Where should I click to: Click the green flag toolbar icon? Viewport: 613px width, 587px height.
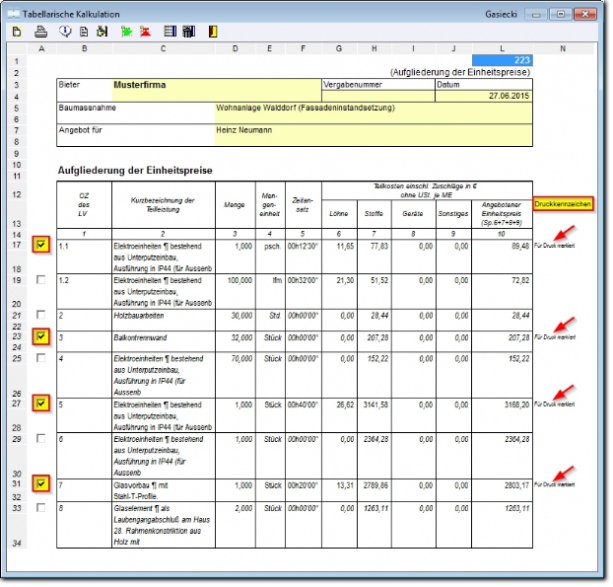pyautogui.click(x=126, y=32)
